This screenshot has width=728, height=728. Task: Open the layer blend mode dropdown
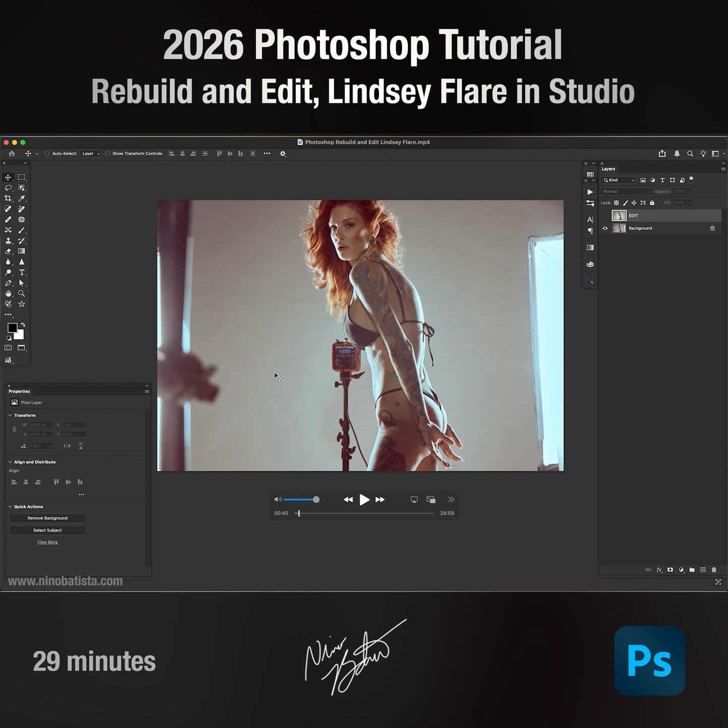(626, 191)
